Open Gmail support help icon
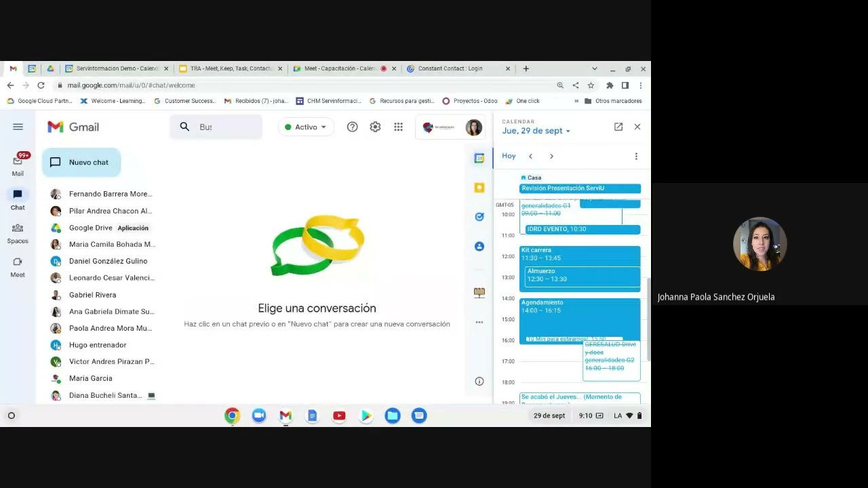Image resolution: width=868 pixels, height=488 pixels. coord(352,127)
